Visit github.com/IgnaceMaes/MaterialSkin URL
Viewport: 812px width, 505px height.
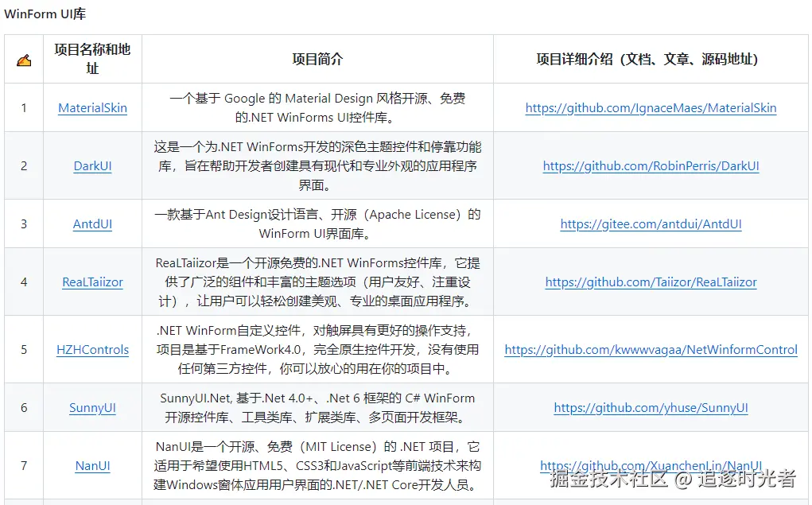pos(651,107)
